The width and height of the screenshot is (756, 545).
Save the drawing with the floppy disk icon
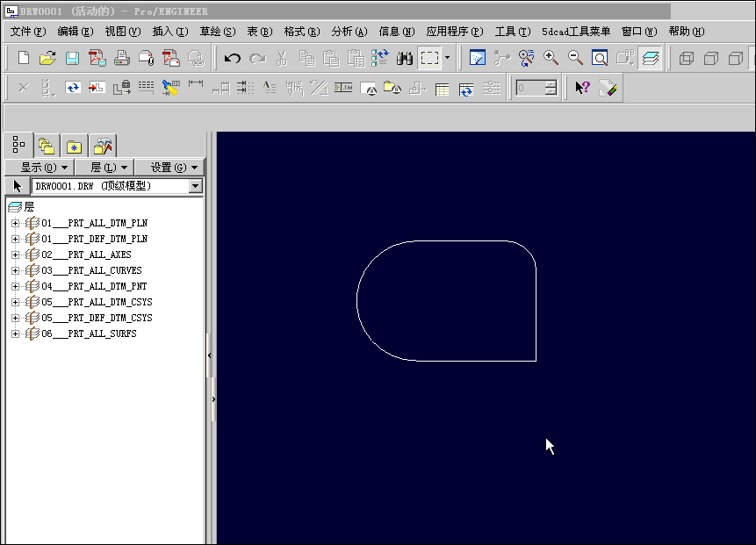pos(72,58)
